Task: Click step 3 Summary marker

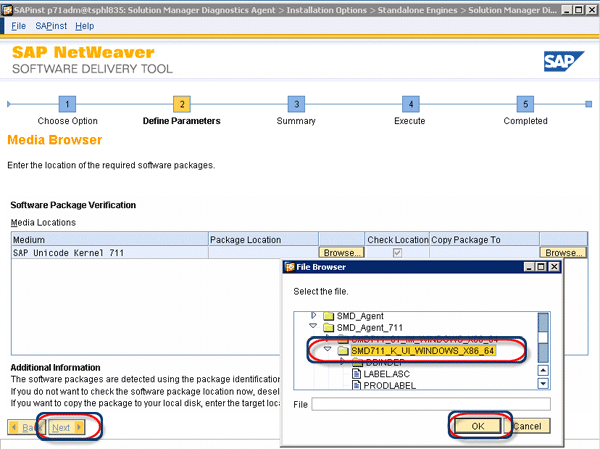Action: [x=296, y=104]
